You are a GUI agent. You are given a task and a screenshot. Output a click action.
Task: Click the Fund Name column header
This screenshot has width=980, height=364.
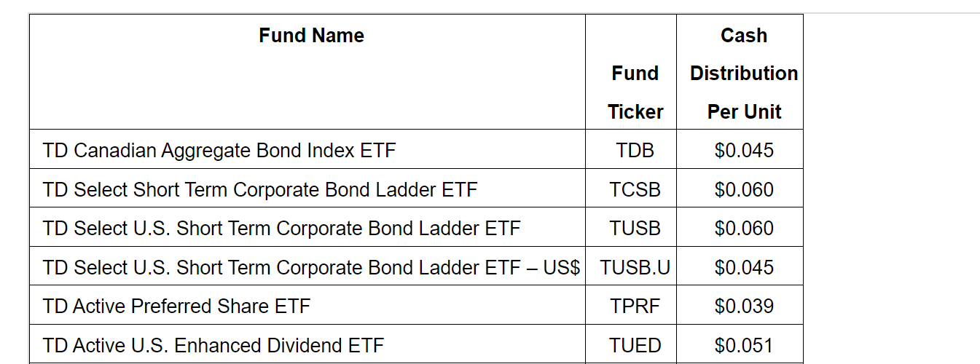pos(311,36)
